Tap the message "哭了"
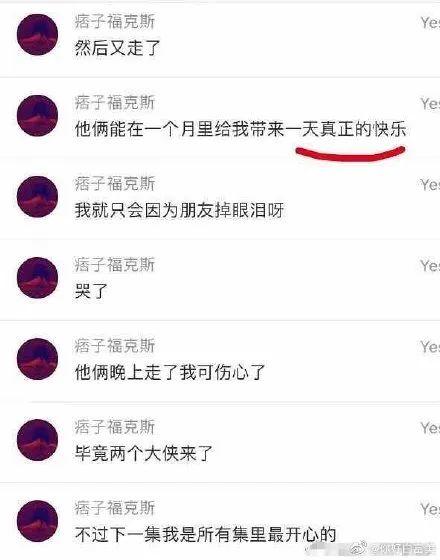The width and height of the screenshot is (440, 560). (91, 291)
